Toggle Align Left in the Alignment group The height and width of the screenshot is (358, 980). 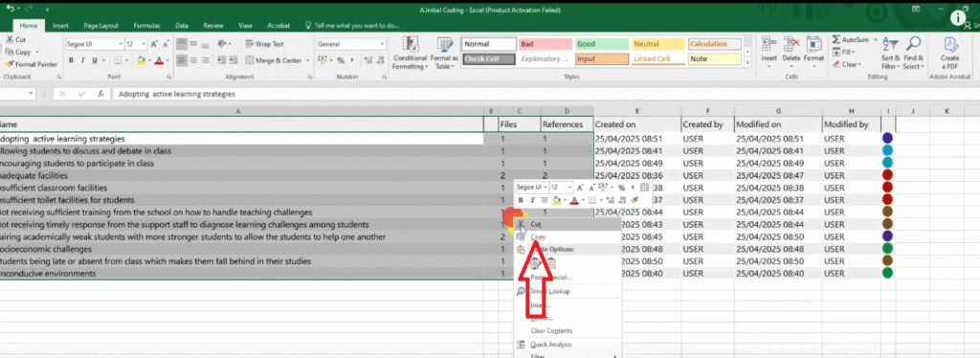click(x=181, y=60)
